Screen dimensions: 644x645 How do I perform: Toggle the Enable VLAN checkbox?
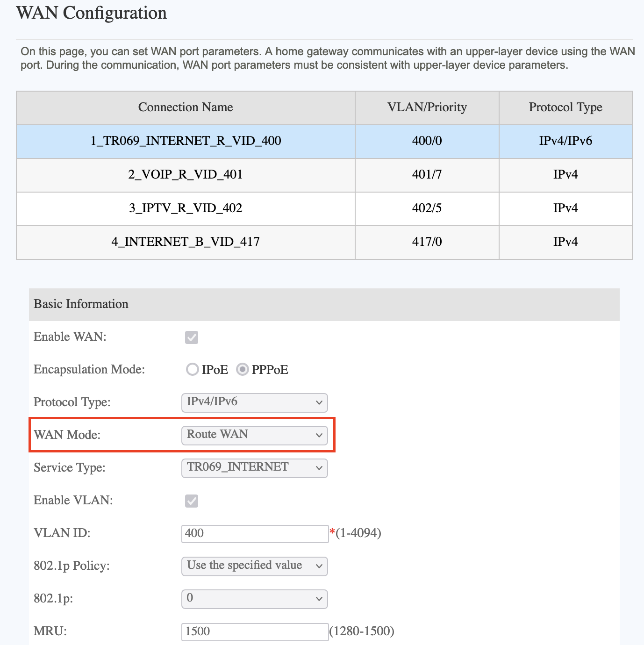(192, 501)
